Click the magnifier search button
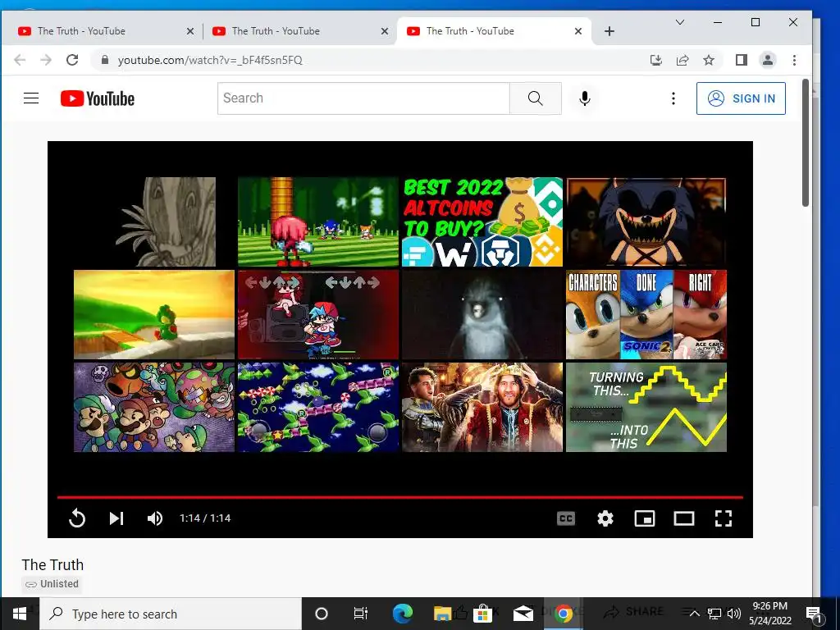The height and width of the screenshot is (630, 840). coord(535,98)
